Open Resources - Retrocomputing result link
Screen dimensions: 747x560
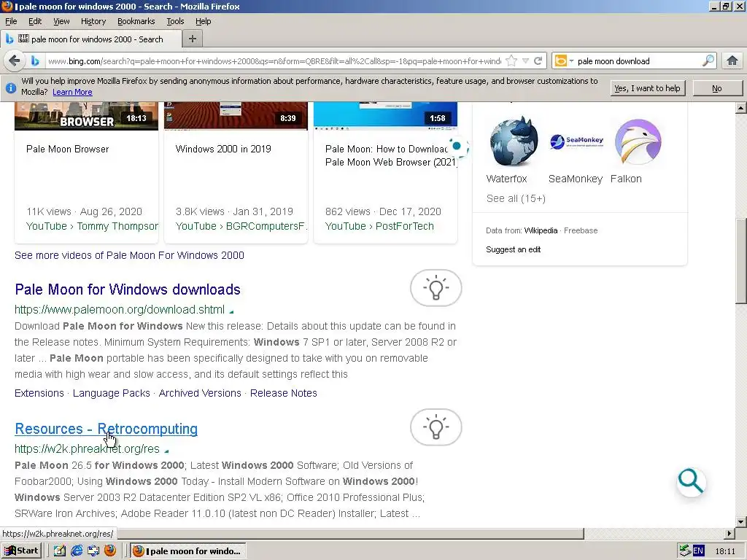click(x=107, y=429)
